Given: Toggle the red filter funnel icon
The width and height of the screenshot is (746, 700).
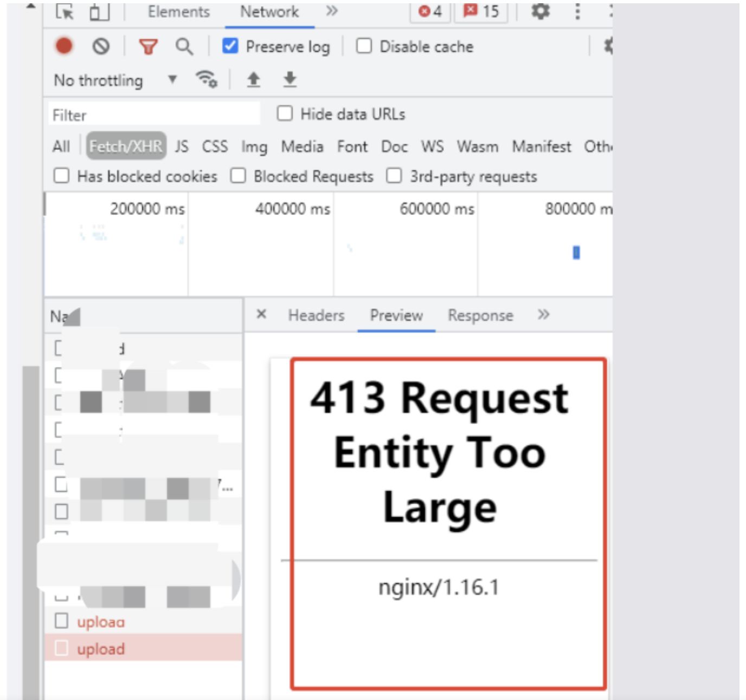Looking at the screenshot, I should 148,47.
